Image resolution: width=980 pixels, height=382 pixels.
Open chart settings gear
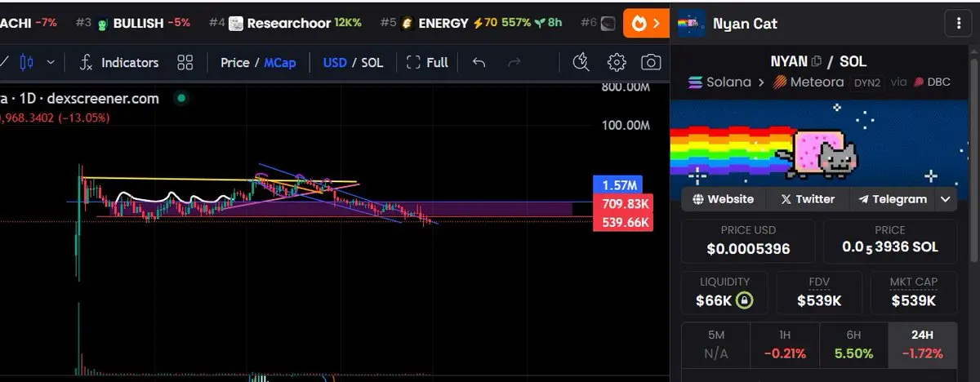coord(617,62)
